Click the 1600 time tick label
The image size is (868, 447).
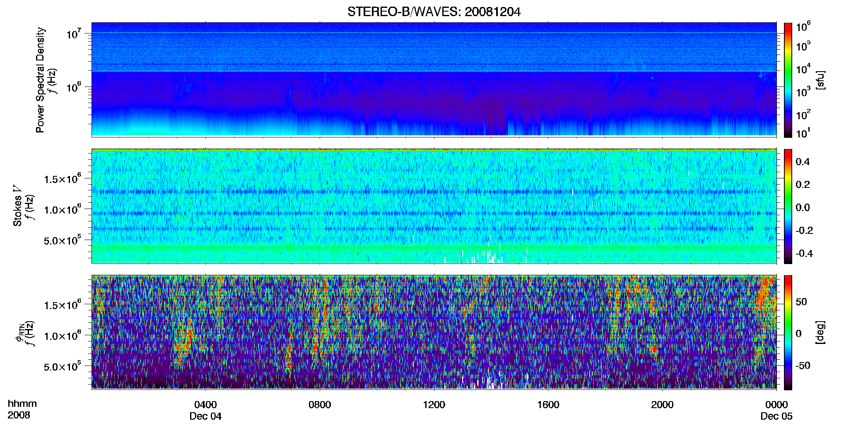pyautogui.click(x=548, y=405)
